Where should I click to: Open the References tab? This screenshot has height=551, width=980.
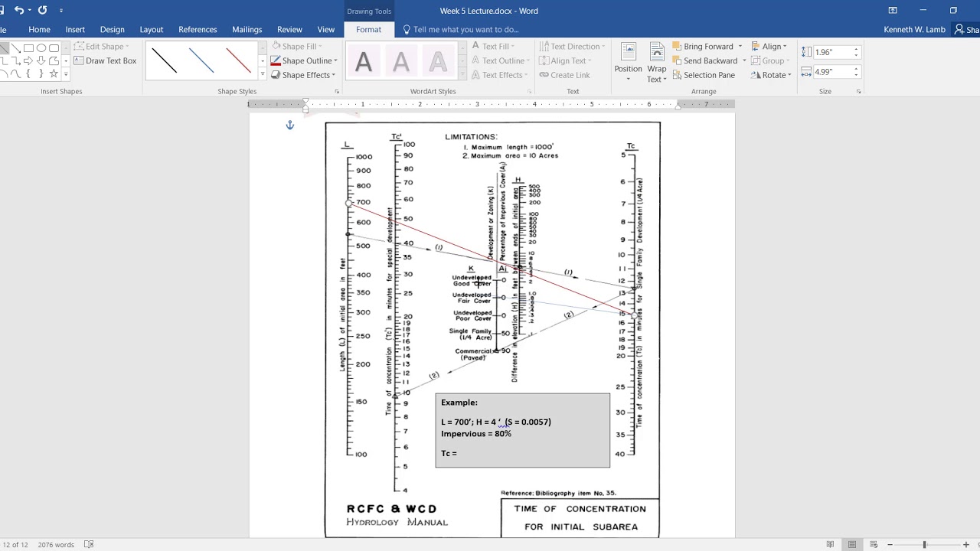coord(198,29)
